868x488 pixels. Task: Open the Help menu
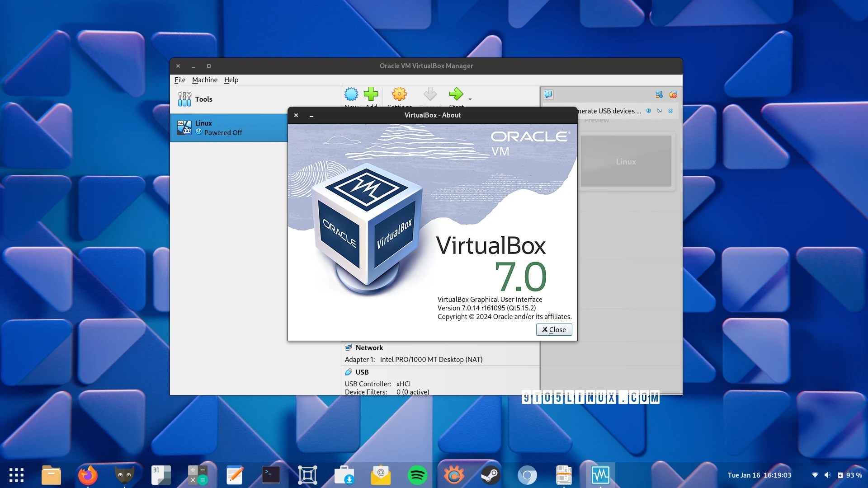231,80
